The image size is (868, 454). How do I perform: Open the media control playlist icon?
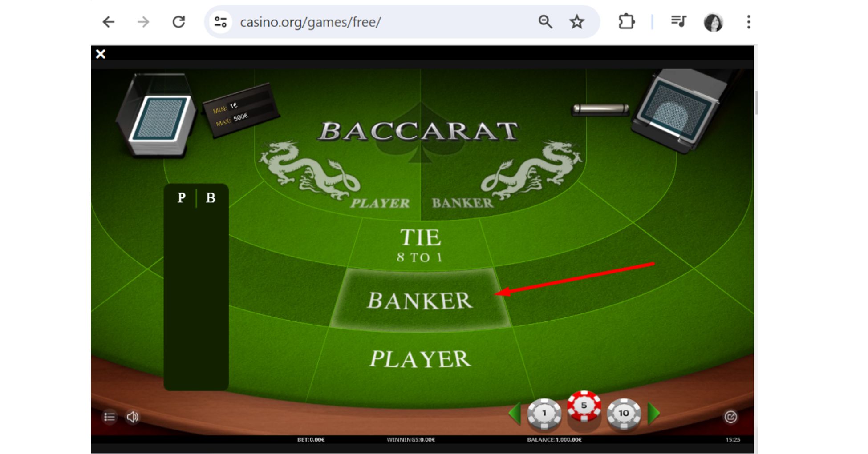point(678,21)
